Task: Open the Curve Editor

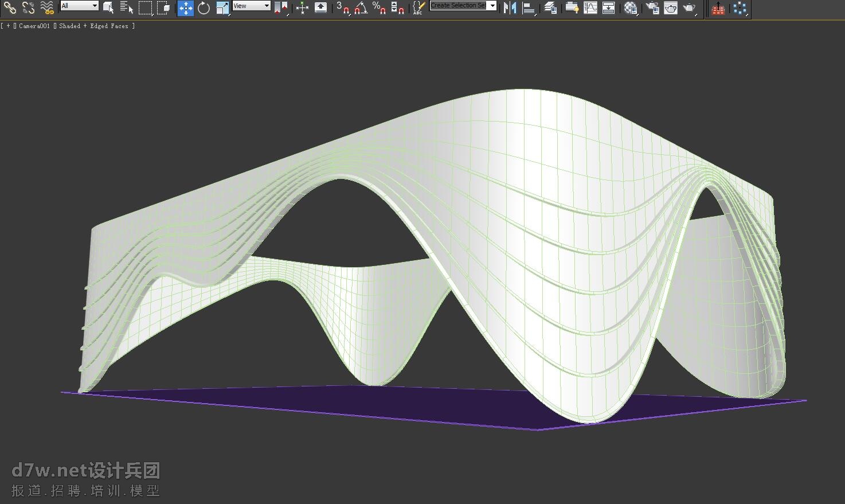Action: pyautogui.click(x=590, y=7)
